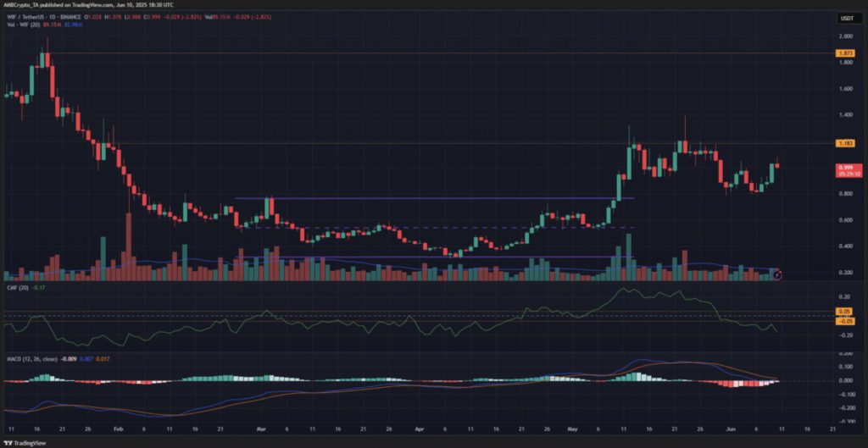This screenshot has width=868, height=448.
Task: Open the WIF / TetherUS symbol legend
Action: [x=47, y=17]
